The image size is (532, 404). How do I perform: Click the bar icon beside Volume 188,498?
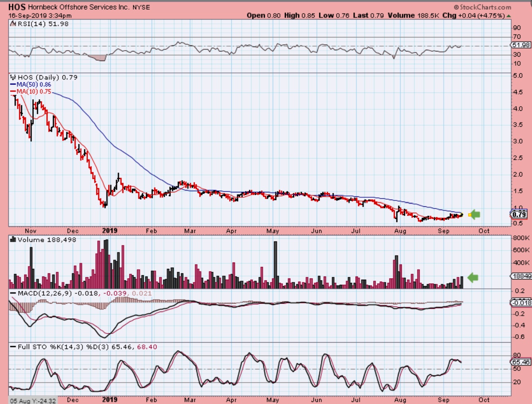point(13,239)
